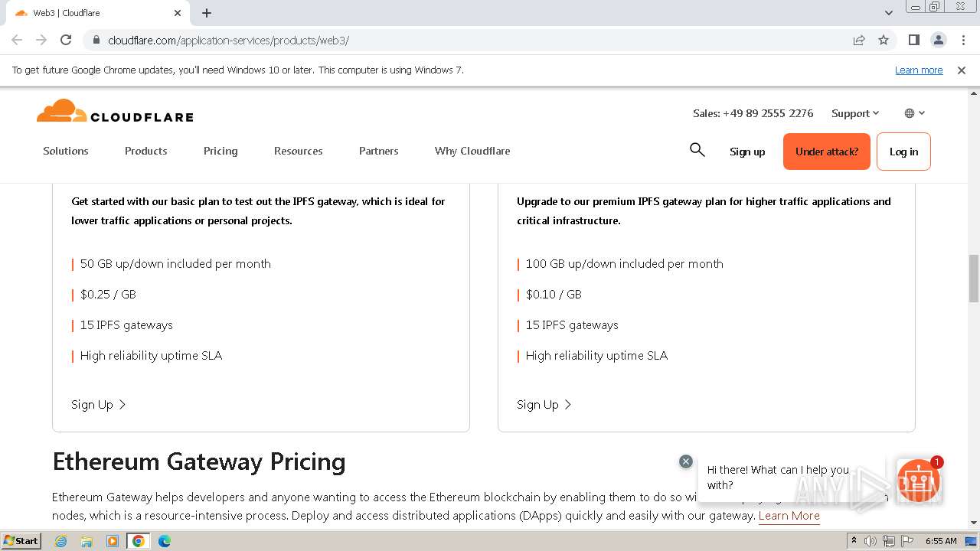
Task: Reload the page with the refresh icon
Action: [66, 40]
